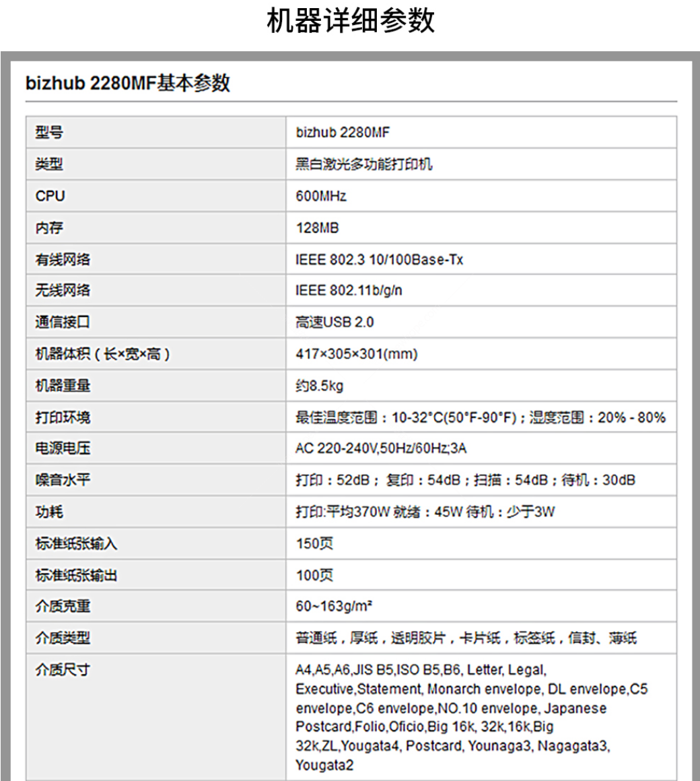Select the 最佳温度范围 10-32°C value text
The height and width of the screenshot is (781, 700).
coord(481,417)
